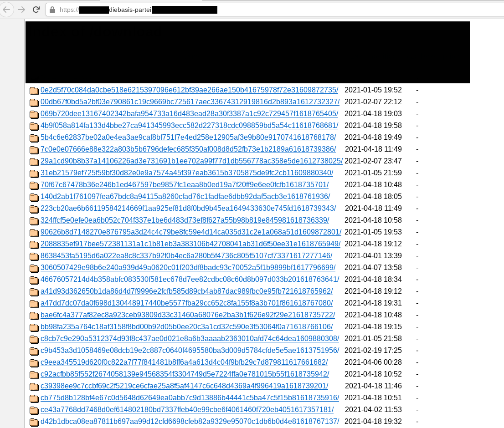This screenshot has height=428, width=504.
Task: Open directory link starting 31eb21579ef725f5
Action: point(187,173)
